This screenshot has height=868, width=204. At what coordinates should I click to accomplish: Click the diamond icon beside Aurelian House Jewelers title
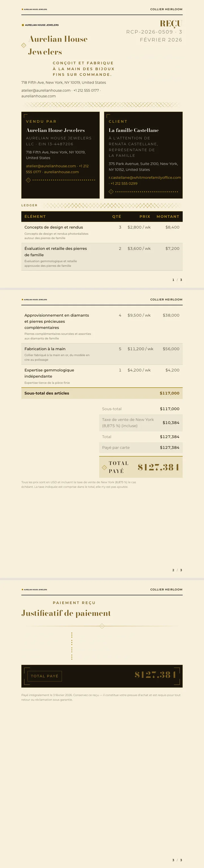pos(24,45)
